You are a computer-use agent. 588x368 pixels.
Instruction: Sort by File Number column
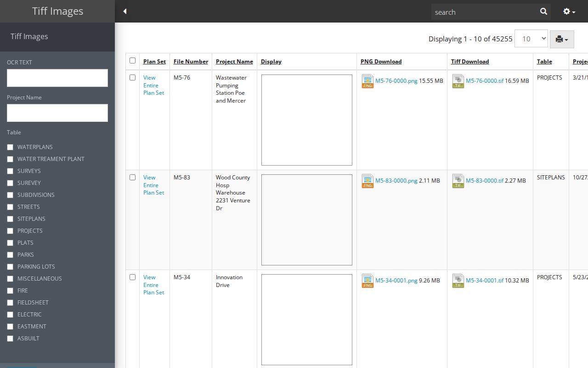tap(191, 62)
